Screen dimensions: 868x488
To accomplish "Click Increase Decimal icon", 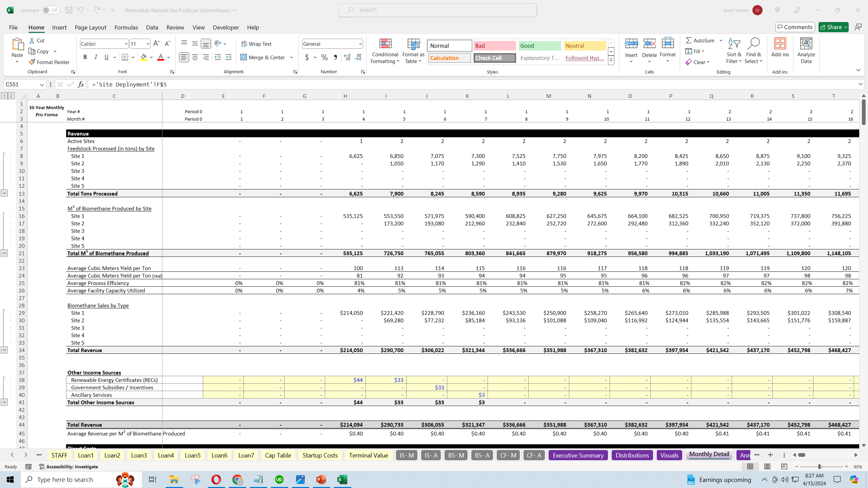I will tap(347, 57).
